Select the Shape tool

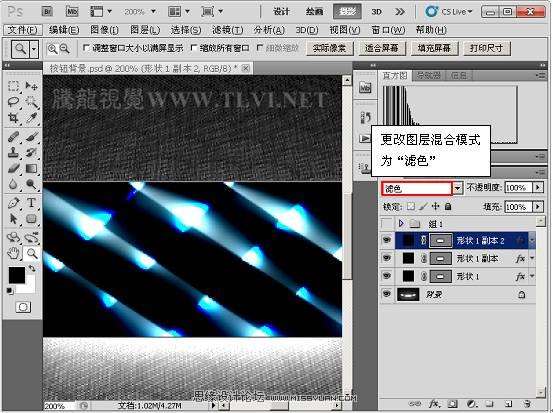coord(31,219)
